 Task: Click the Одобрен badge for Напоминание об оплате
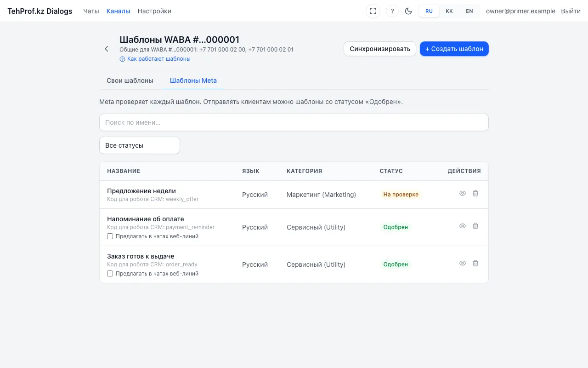[396, 227]
